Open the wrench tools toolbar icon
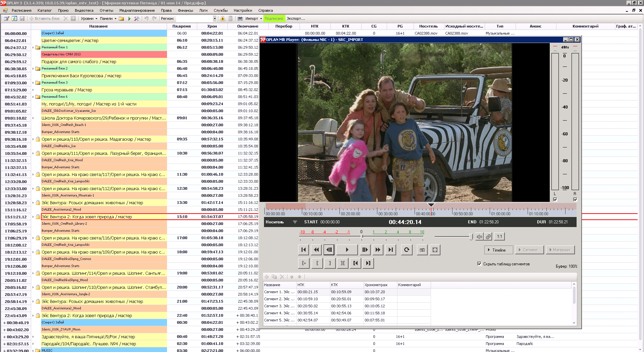This screenshot has width=644, height=352. coord(137,18)
